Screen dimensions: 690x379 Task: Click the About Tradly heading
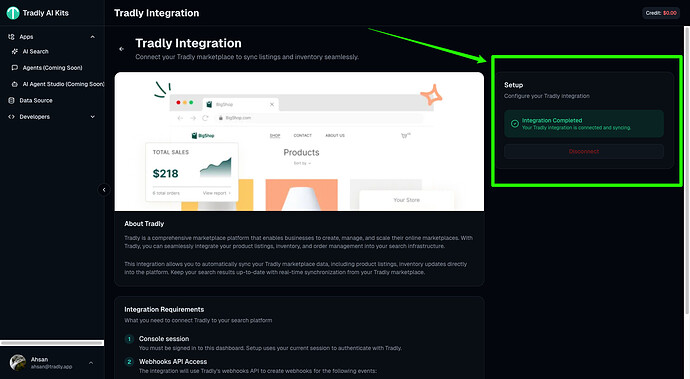(x=144, y=224)
